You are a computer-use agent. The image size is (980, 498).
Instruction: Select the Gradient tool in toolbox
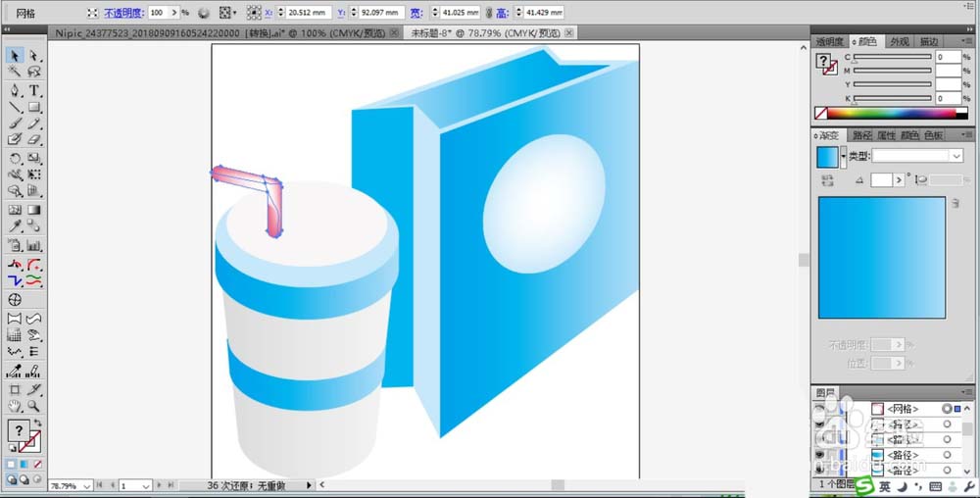33,210
